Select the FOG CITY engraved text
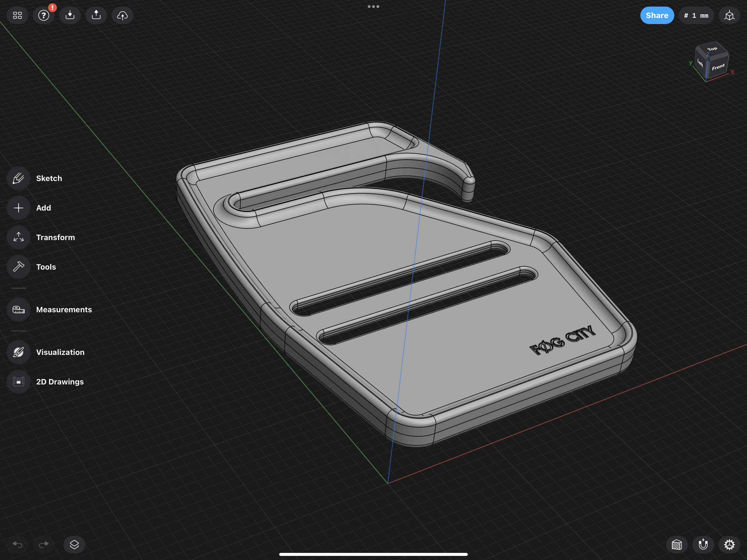Screen dimensions: 747x560 563,340
